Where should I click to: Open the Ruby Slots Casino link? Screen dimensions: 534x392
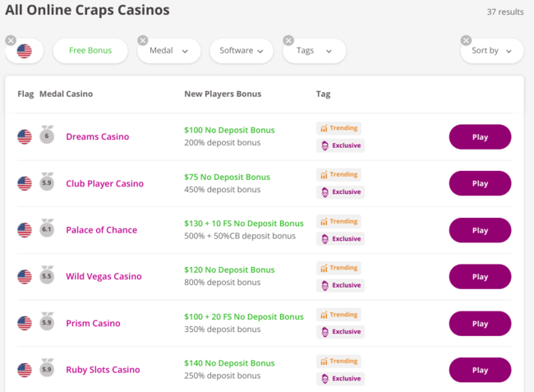pyautogui.click(x=103, y=370)
